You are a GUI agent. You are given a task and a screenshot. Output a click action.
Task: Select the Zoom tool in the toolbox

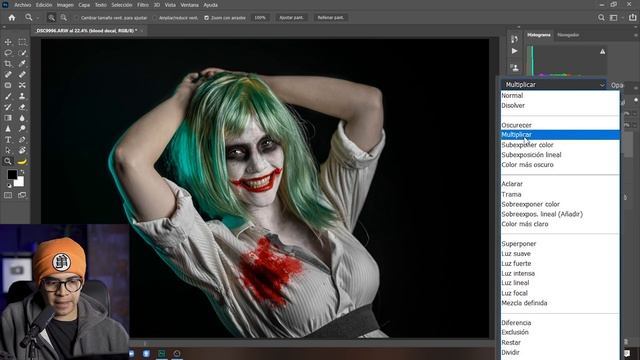point(8,161)
